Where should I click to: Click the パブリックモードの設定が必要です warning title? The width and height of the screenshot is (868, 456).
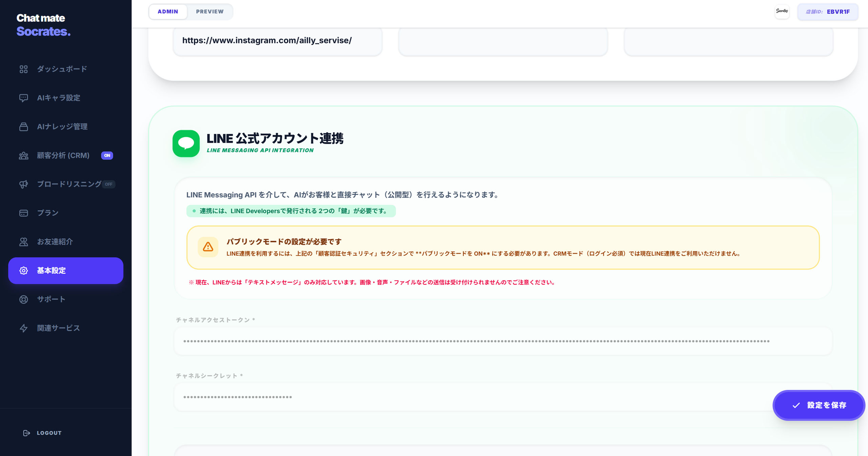coord(284,242)
